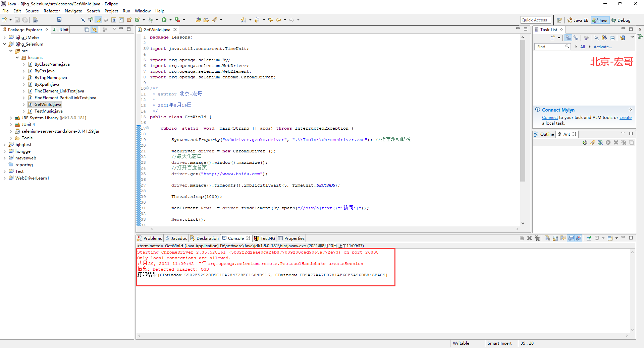Click the Run Last Tool icon
The width and height of the screenshot is (644, 348).
177,20
